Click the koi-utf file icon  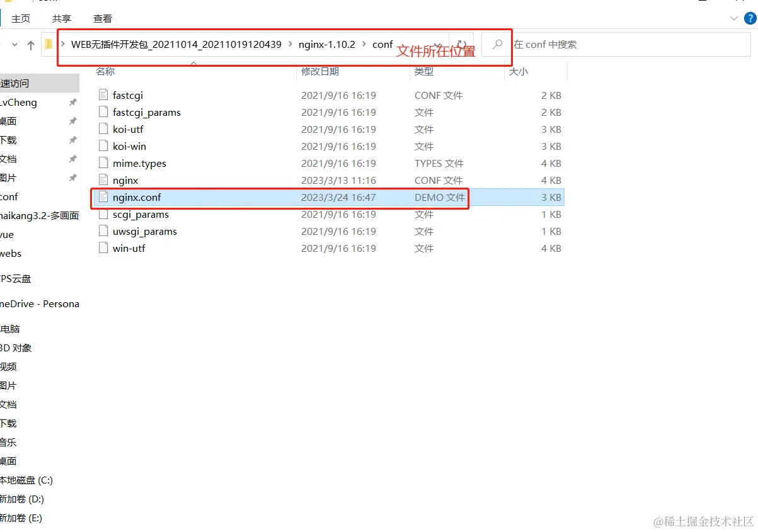click(104, 129)
